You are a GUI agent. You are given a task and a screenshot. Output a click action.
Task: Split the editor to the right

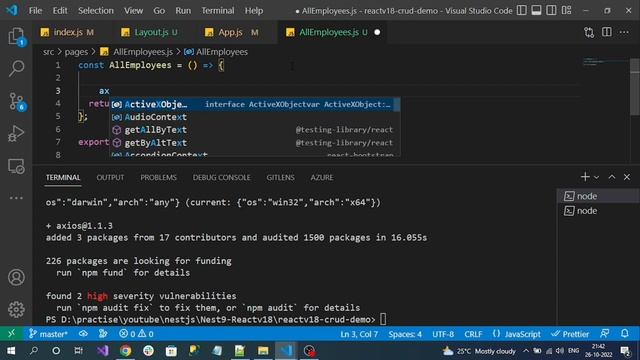(x=607, y=32)
